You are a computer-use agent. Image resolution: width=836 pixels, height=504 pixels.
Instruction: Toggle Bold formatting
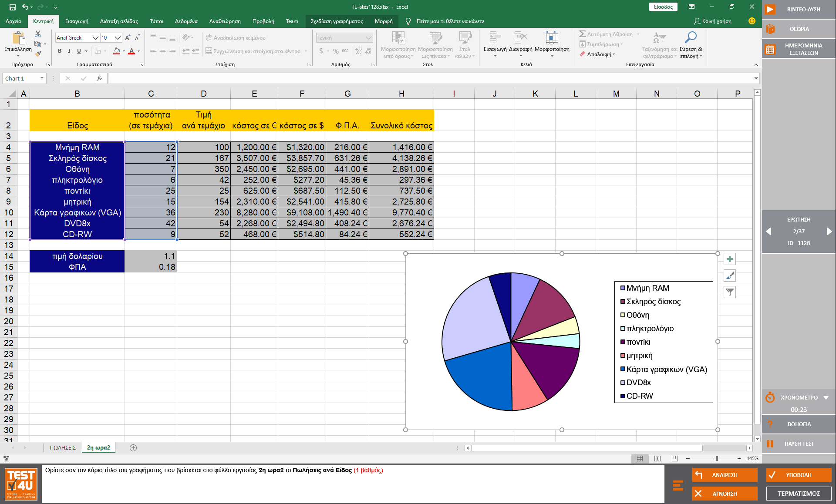pyautogui.click(x=60, y=51)
